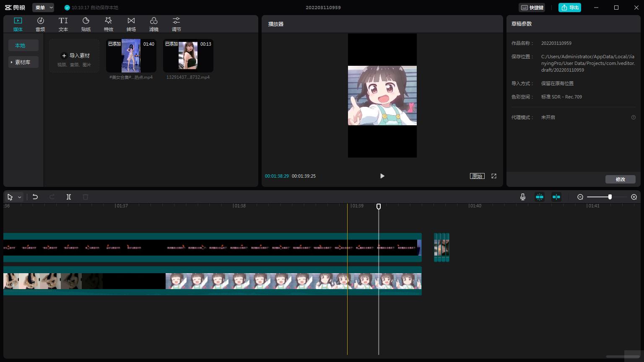Open the selection tool mode dropdown arrow
Screen dimensions: 644x362
pyautogui.click(x=19, y=197)
